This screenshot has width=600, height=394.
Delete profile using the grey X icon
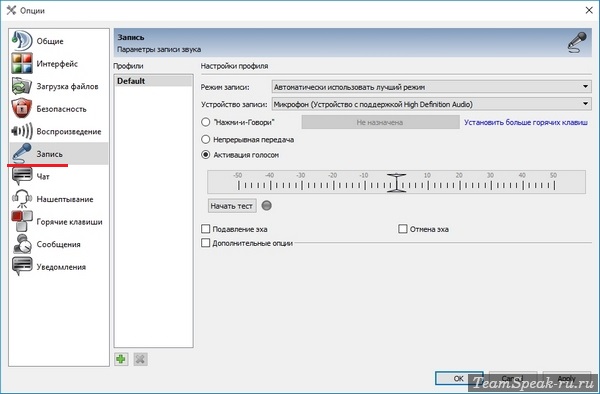140,359
